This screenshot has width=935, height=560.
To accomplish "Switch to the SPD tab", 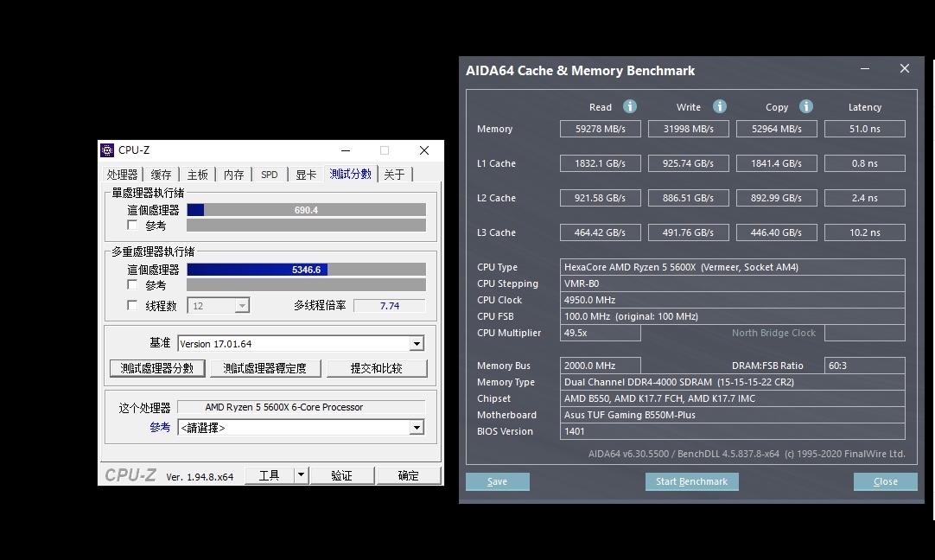I will pyautogui.click(x=269, y=174).
